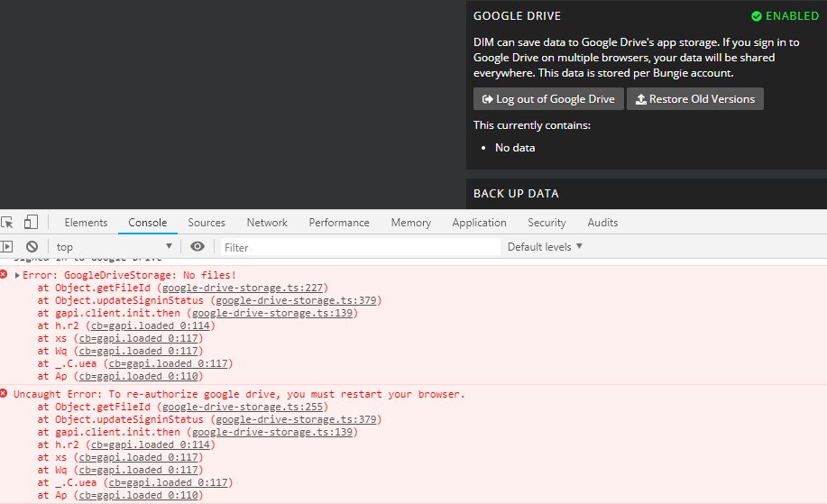This screenshot has height=504, width=827.
Task: Open google-drive-storage.ts:255 source link
Action: pyautogui.click(x=243, y=407)
